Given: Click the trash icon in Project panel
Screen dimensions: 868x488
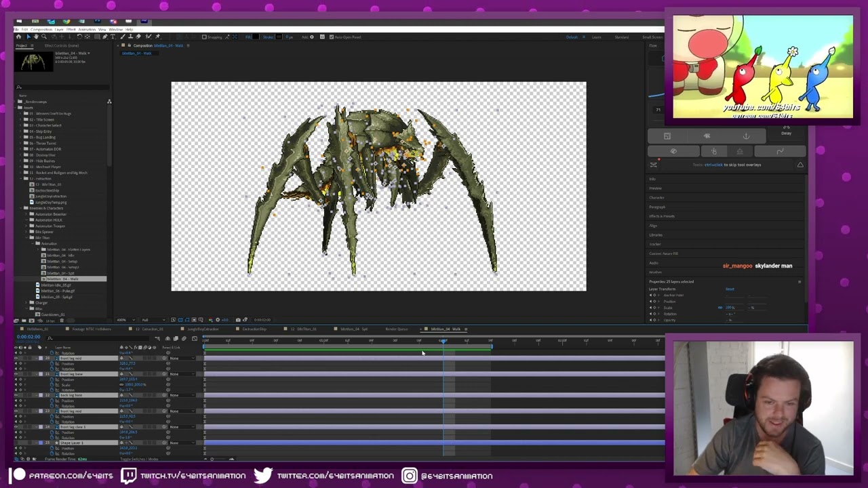Looking at the screenshot, I should pos(63,321).
